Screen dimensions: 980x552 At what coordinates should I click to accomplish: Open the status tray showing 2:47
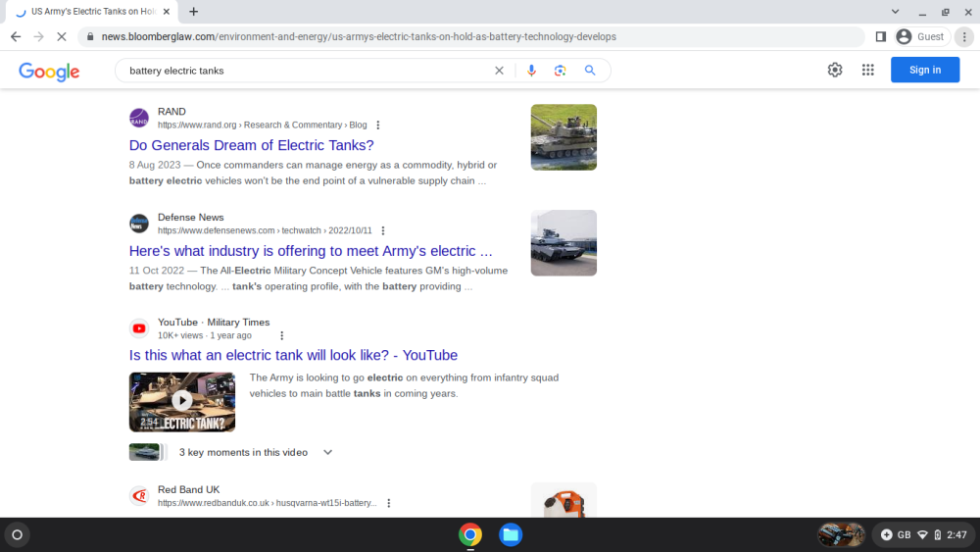click(x=924, y=535)
